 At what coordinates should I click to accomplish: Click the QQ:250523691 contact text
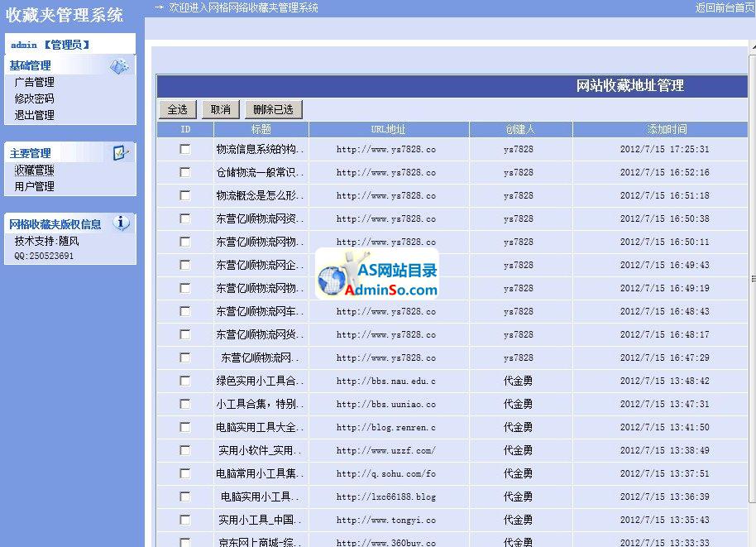pyautogui.click(x=44, y=256)
